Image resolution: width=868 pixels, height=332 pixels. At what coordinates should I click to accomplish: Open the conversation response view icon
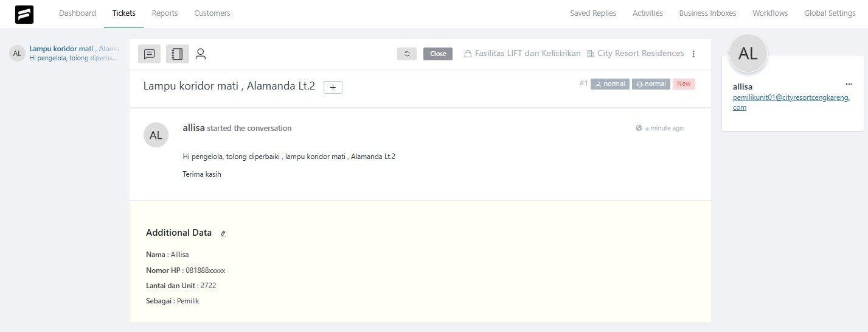150,54
